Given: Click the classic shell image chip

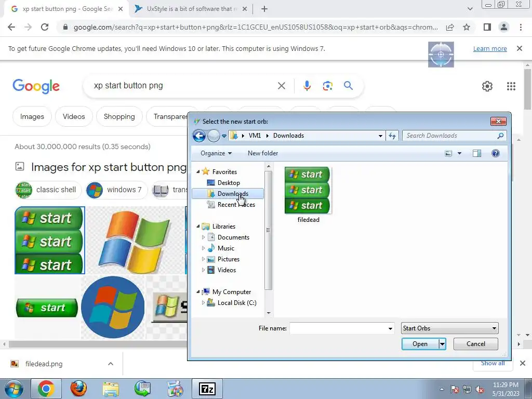Looking at the screenshot, I should click(48, 190).
